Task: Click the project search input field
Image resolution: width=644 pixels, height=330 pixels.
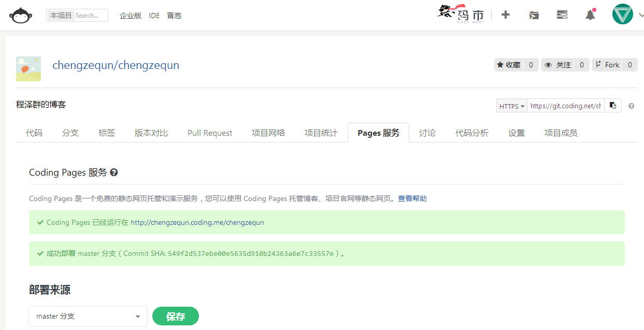Action: click(x=91, y=16)
